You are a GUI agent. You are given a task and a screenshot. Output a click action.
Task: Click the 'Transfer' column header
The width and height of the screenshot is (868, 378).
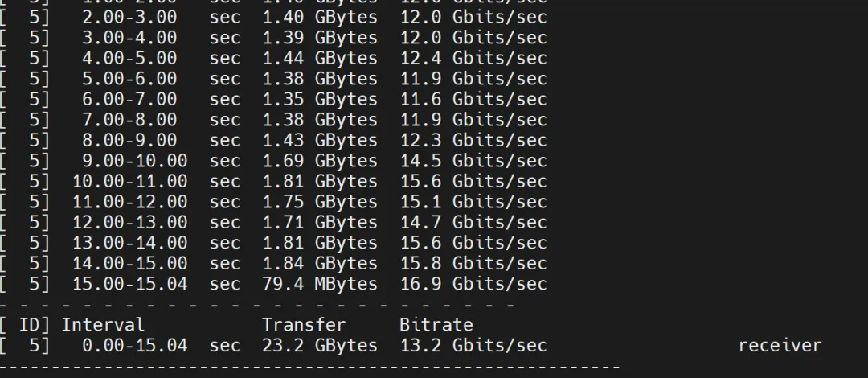[x=304, y=325]
